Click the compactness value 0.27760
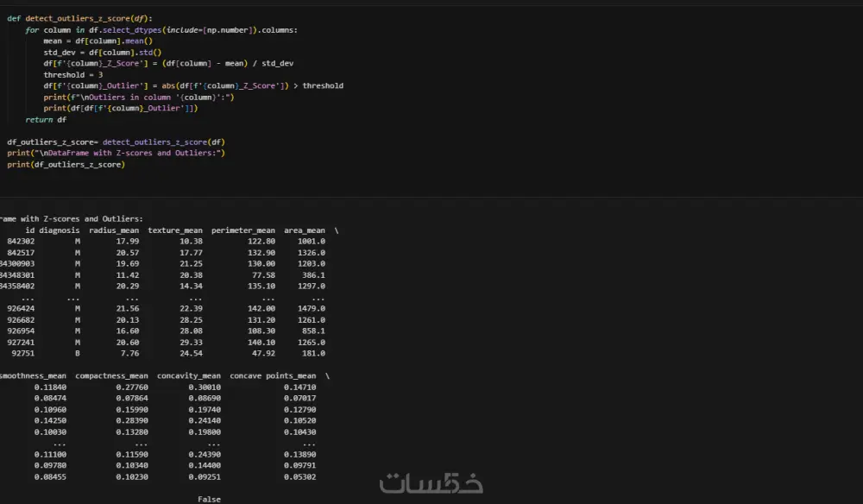Image resolution: width=863 pixels, height=504 pixels. click(x=132, y=387)
